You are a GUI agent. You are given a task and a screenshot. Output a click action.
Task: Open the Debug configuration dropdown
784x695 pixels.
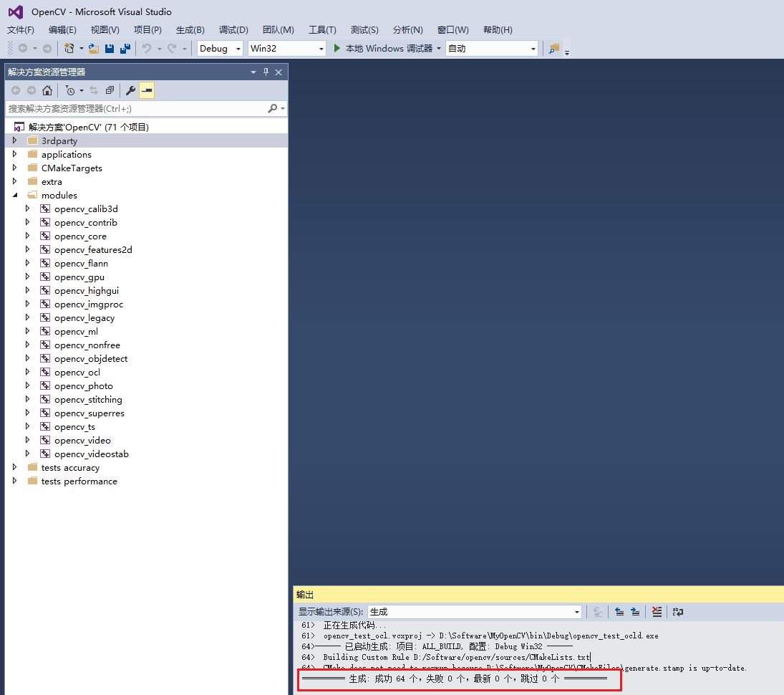[220, 49]
